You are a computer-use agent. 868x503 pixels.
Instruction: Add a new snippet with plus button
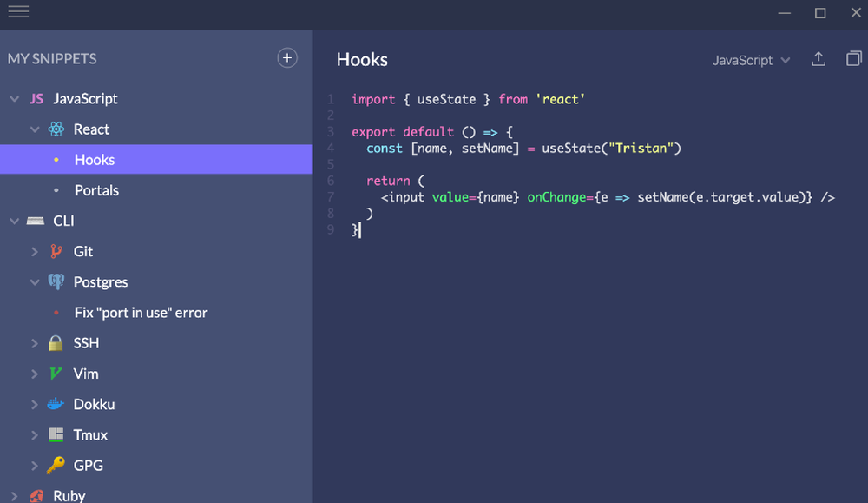coord(286,58)
